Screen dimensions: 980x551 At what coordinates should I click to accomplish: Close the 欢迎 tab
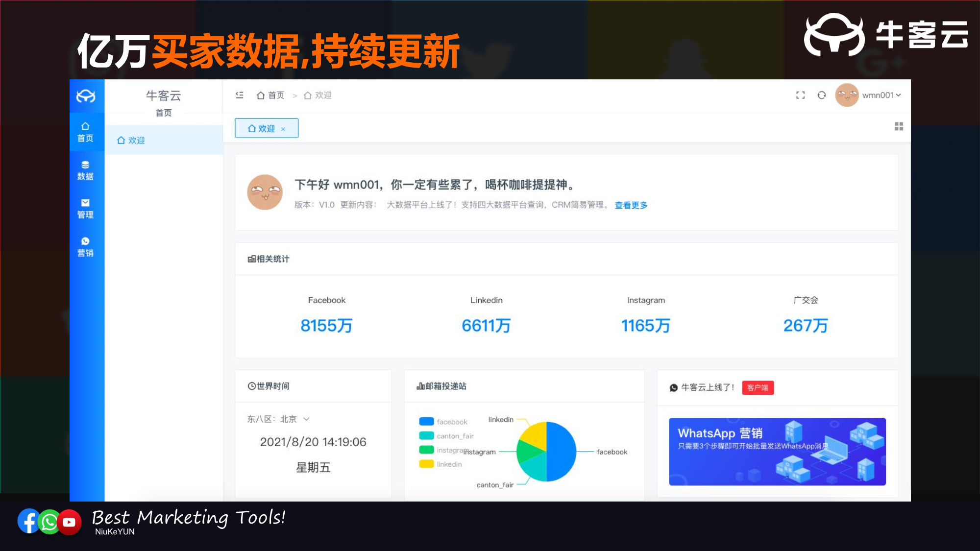click(x=283, y=129)
